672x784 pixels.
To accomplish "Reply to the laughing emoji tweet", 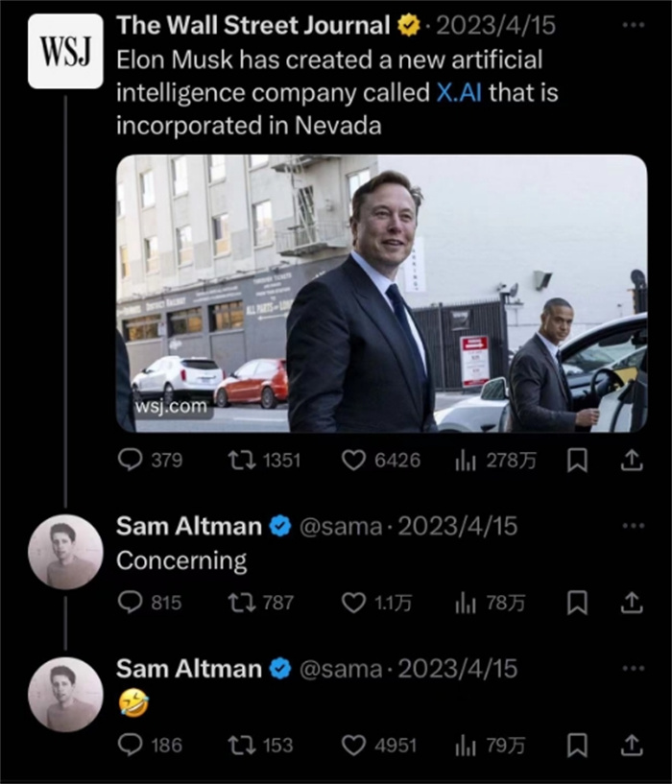I will point(131,744).
